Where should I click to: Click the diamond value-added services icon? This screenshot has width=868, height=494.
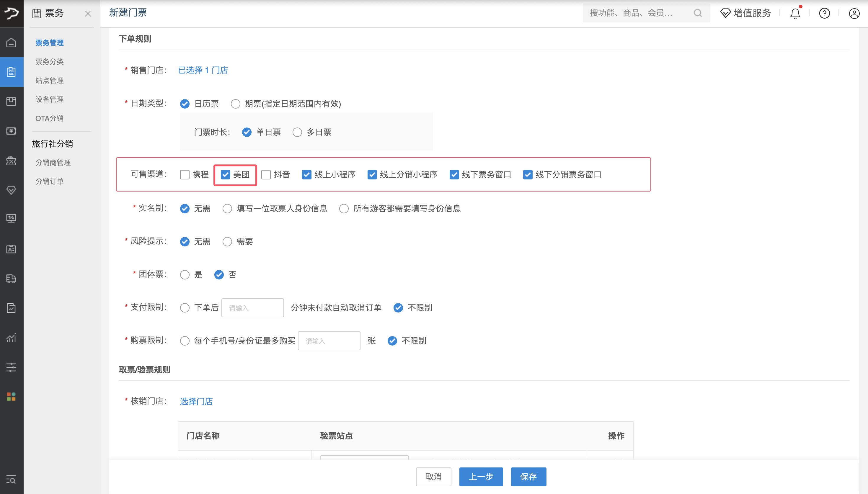(725, 13)
